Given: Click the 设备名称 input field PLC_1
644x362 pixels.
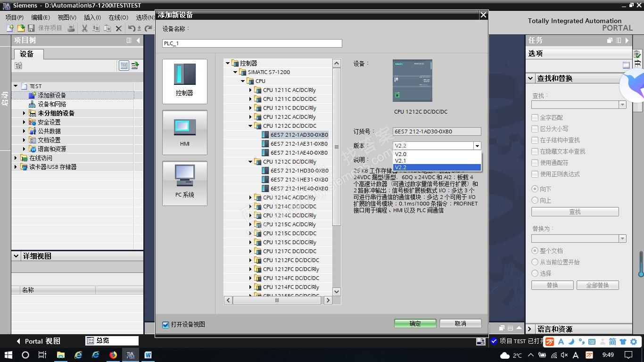Looking at the screenshot, I should 252,43.
